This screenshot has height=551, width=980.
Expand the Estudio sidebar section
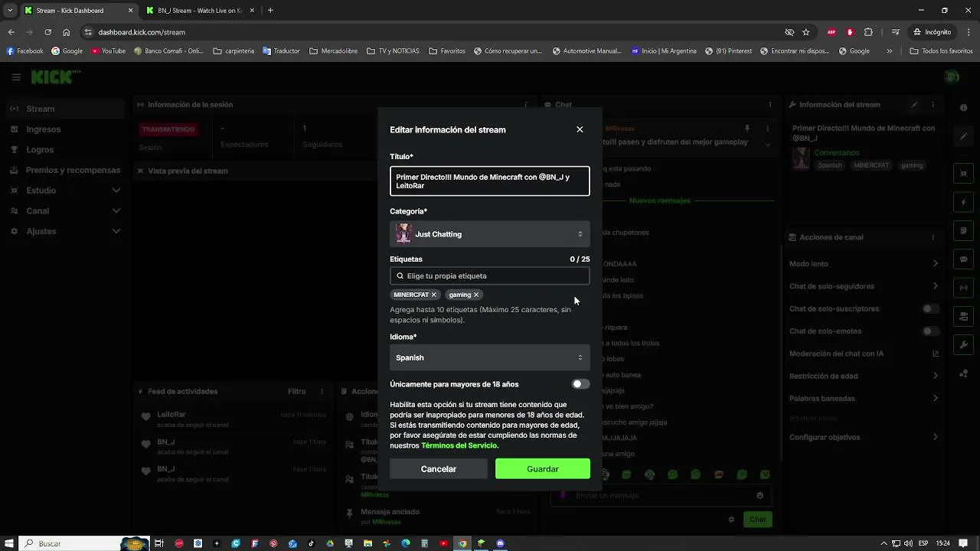[65, 191]
